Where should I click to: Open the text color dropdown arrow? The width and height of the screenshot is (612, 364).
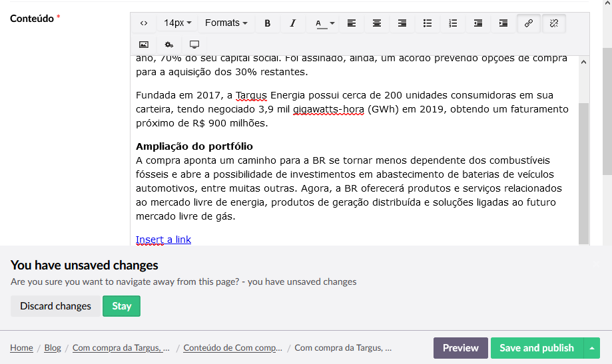(x=332, y=23)
